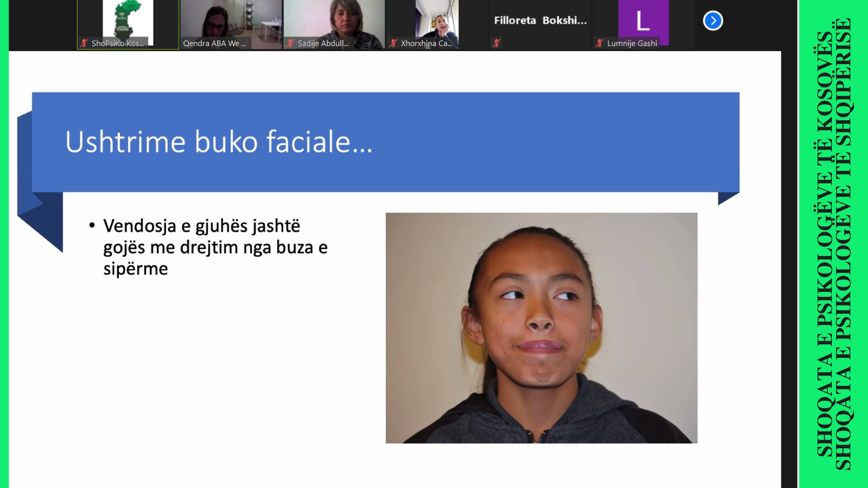Click the slide title 'Ushtrime buko faciale...'
Image resolution: width=868 pixels, height=488 pixels.
click(219, 142)
